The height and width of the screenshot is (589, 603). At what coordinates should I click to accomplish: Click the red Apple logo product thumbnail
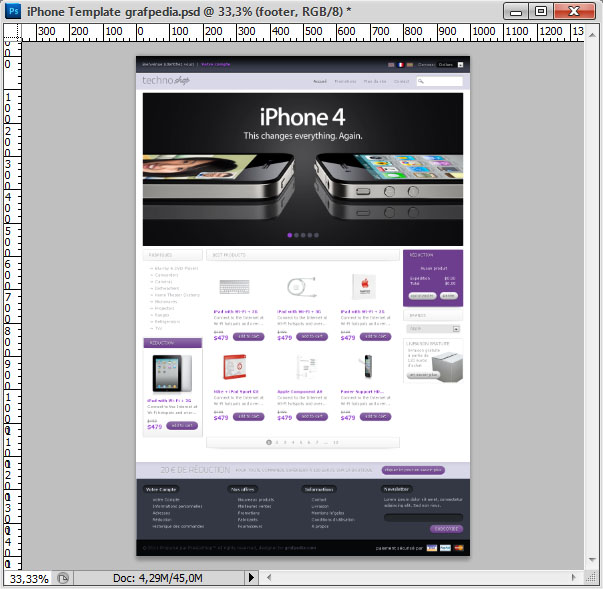(365, 286)
